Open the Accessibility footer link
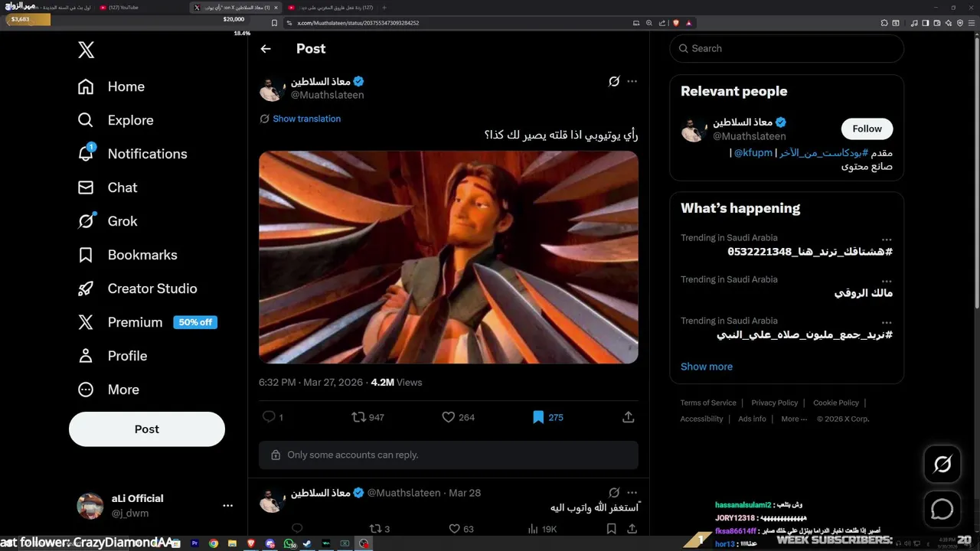Image resolution: width=980 pixels, height=551 pixels. pos(701,419)
